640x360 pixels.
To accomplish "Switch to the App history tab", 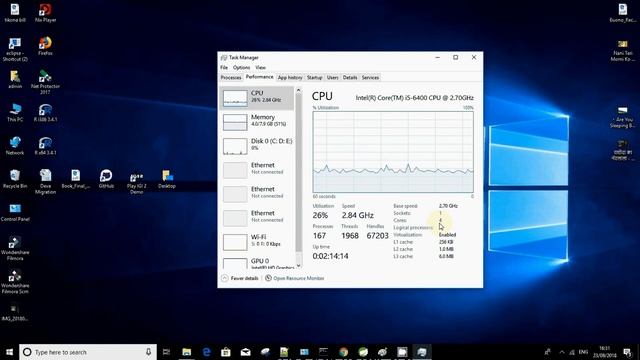I will pyautogui.click(x=290, y=77).
